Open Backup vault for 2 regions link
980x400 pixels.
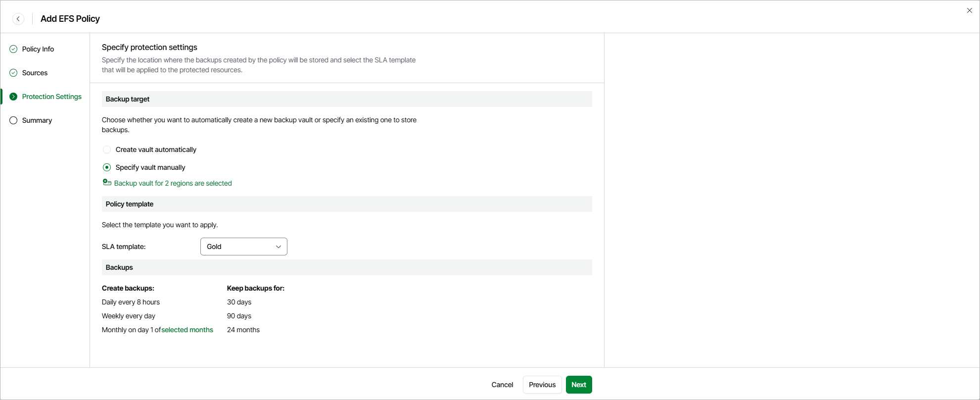[x=173, y=183]
